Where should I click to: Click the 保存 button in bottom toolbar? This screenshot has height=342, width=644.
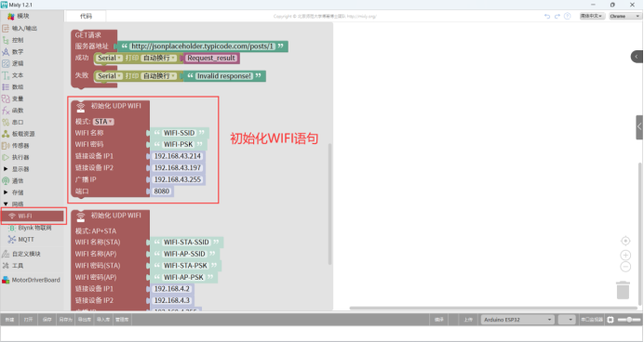[47, 320]
